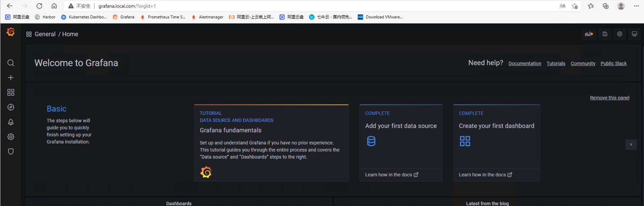Image resolution: width=644 pixels, height=206 pixels.
Task: Click the dashboard grid icon beside General
Action: [29, 34]
